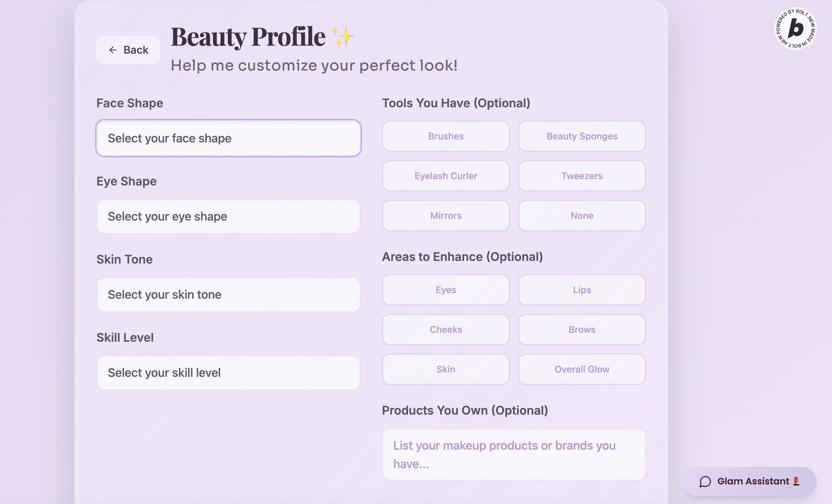832x504 pixels.
Task: Click the Back button
Action: (128, 50)
